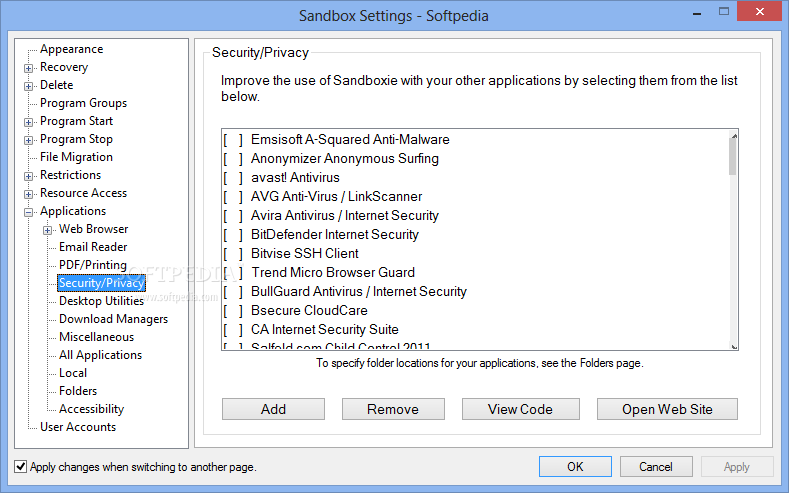789x493 pixels.
Task: Select the Delete label in tree
Action: [x=56, y=85]
